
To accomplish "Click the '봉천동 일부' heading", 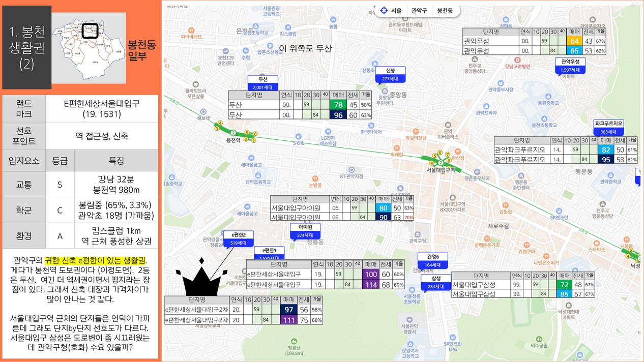I will (x=142, y=50).
